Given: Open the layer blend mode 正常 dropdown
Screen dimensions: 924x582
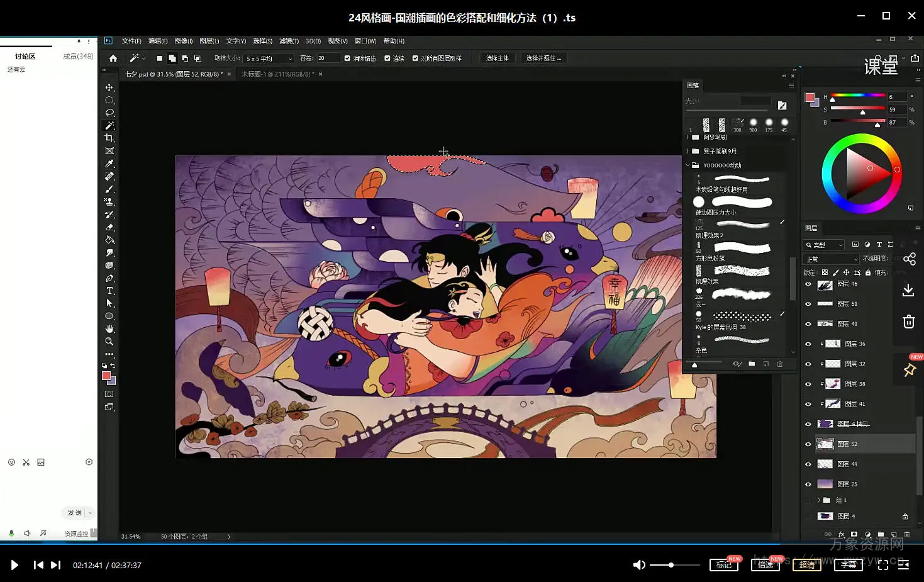Looking at the screenshot, I should pyautogui.click(x=832, y=259).
